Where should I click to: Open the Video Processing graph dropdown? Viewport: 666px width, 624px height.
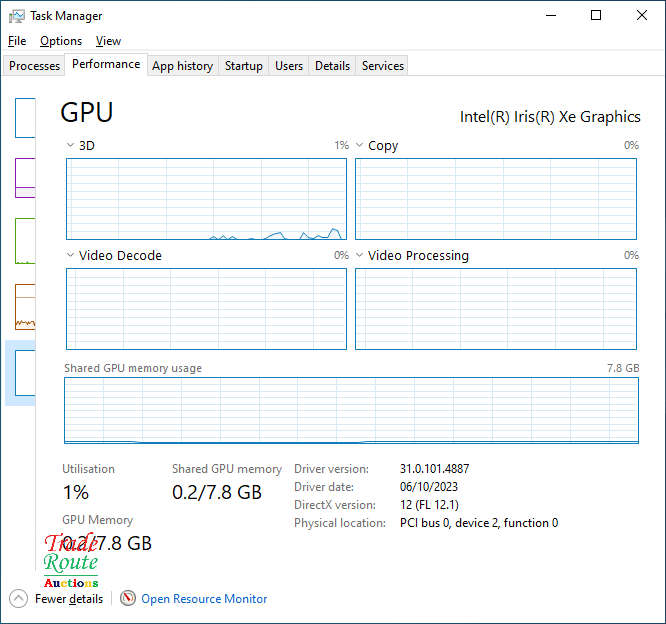point(360,256)
